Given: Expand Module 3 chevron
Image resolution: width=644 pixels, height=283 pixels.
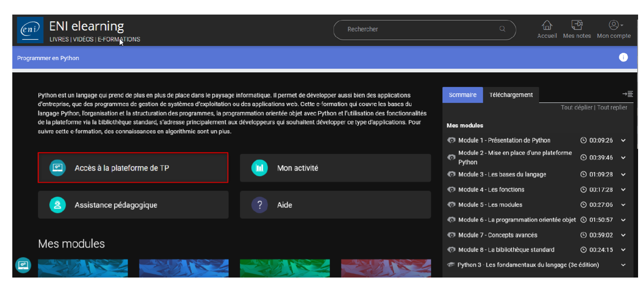Looking at the screenshot, I should coord(623,175).
